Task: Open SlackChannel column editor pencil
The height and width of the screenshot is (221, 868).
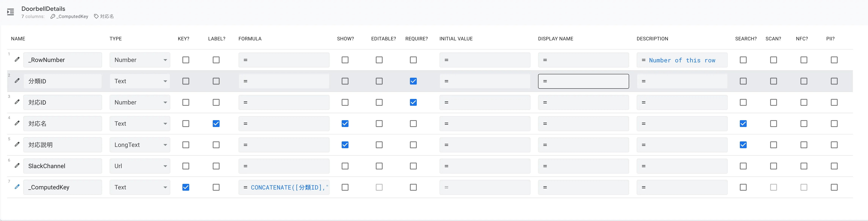Action: pos(17,165)
